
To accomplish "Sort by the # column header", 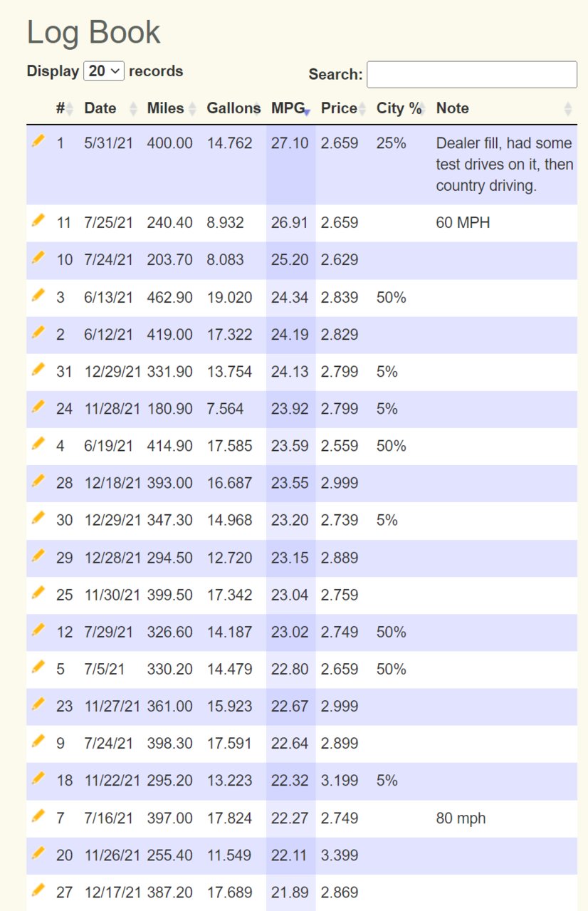I will pos(65,108).
